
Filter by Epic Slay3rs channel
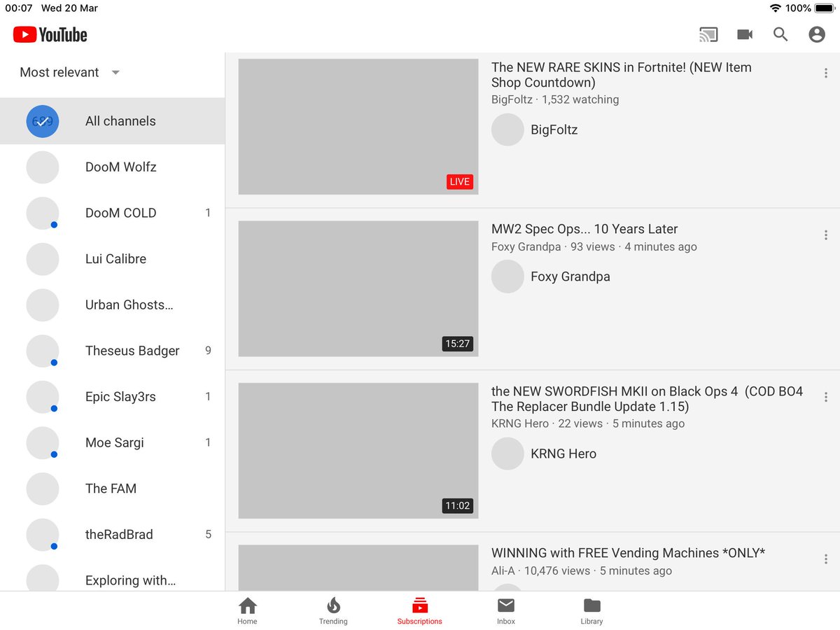click(x=112, y=397)
